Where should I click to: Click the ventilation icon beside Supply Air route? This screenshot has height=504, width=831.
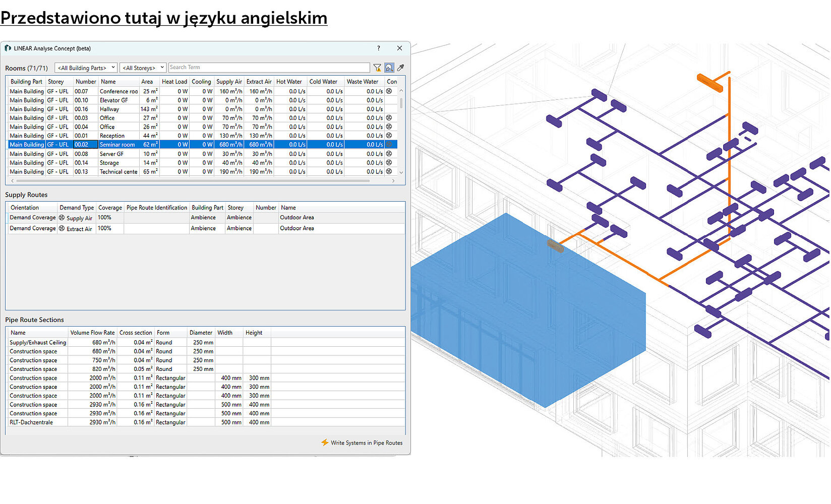[x=62, y=218]
